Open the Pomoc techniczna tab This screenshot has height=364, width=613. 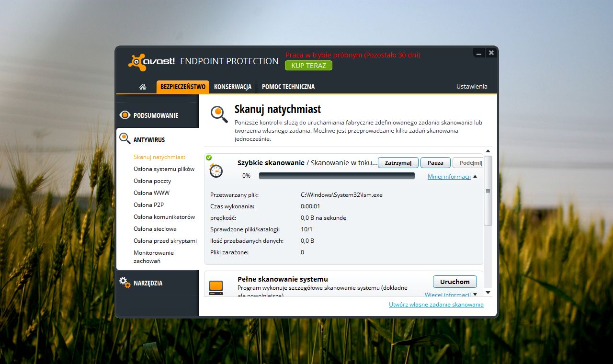[288, 87]
